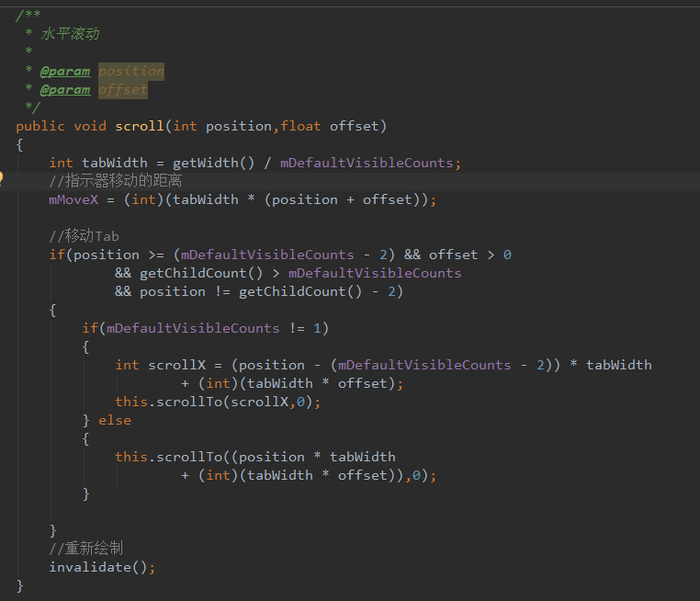Click mDefaultVisibleCounts in the '!= 1' condition

pos(193,329)
